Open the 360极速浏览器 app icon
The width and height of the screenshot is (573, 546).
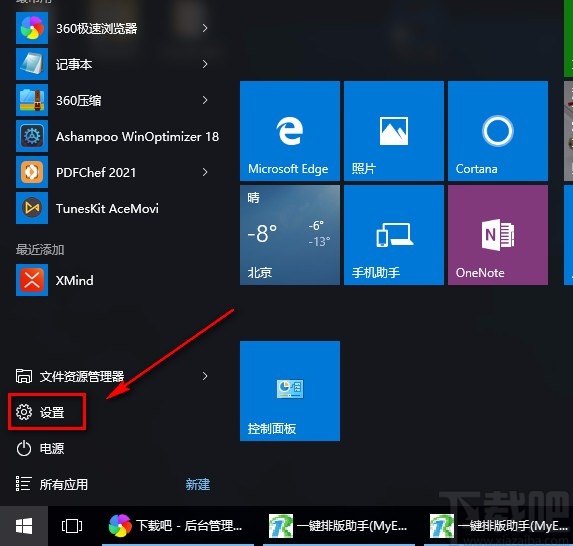pos(32,28)
